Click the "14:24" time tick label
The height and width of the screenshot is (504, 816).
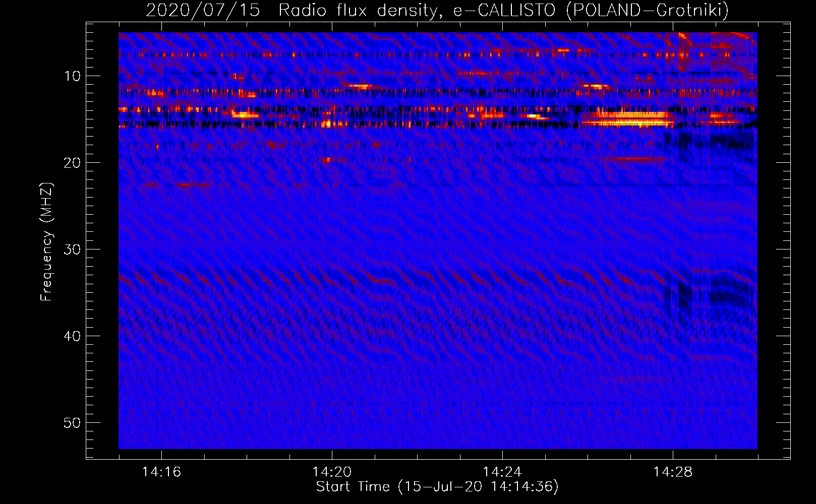pos(502,472)
